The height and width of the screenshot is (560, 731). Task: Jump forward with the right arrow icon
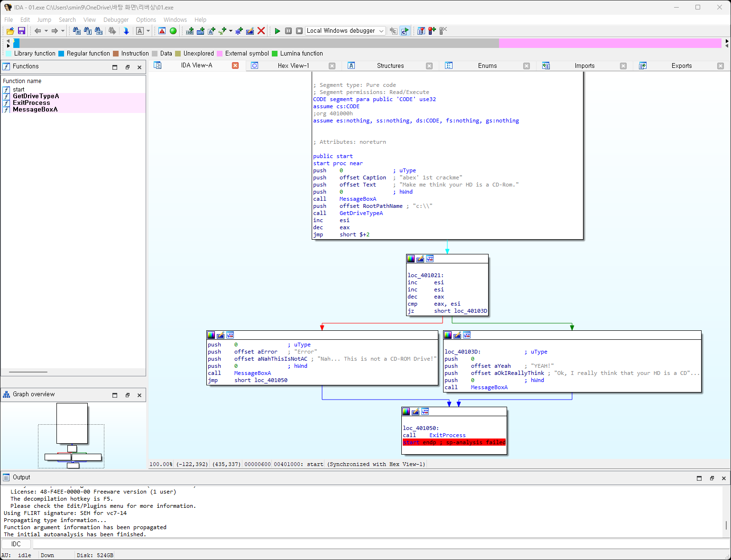coord(55,31)
